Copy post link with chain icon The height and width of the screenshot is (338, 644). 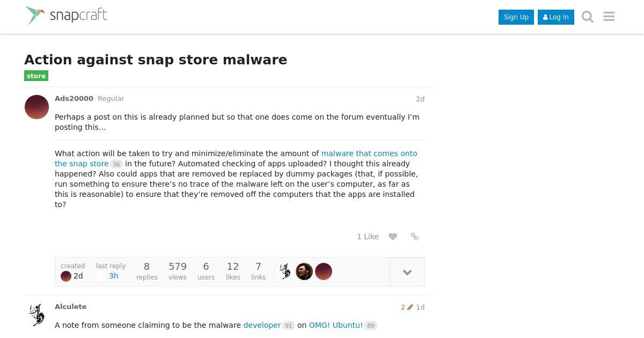(x=414, y=237)
